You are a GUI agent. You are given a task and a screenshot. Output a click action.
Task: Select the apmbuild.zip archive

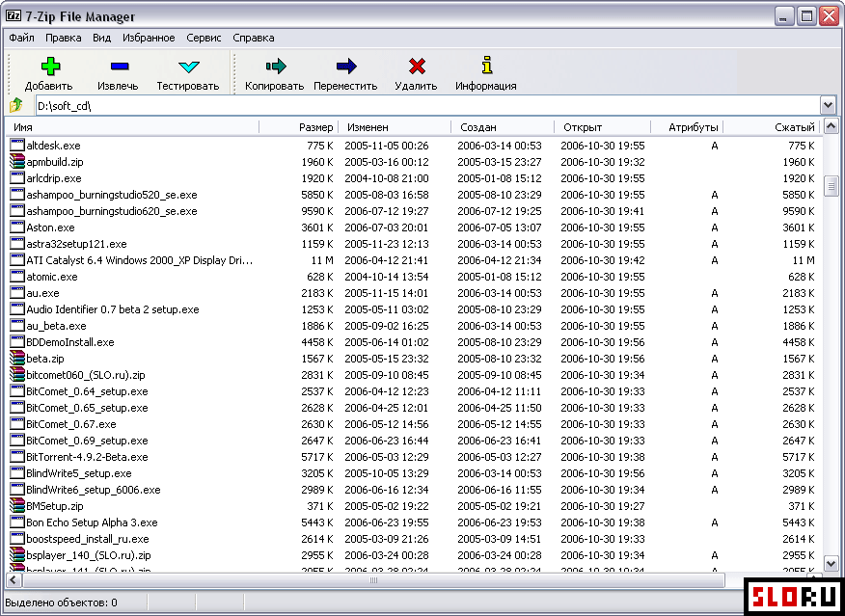(54, 162)
